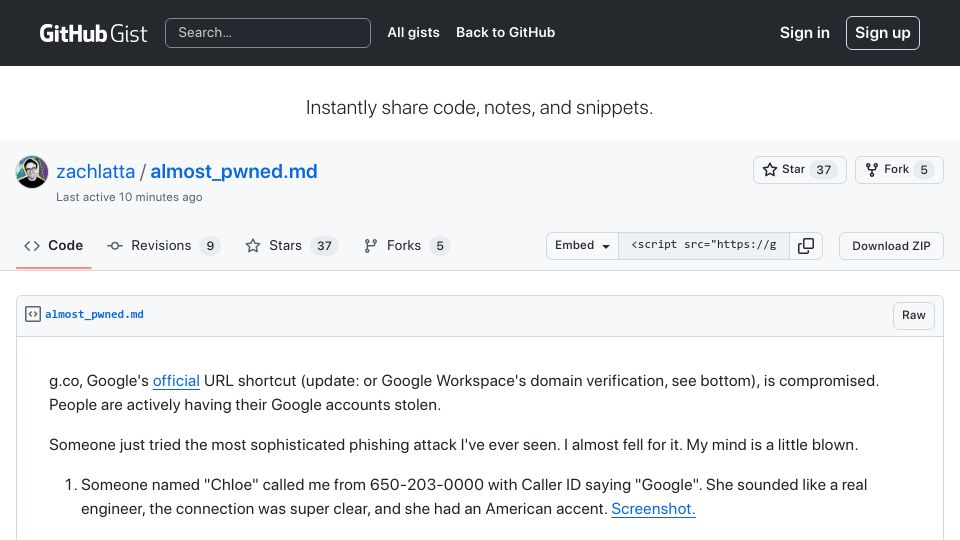Switch to the Stars tab

pyautogui.click(x=291, y=246)
